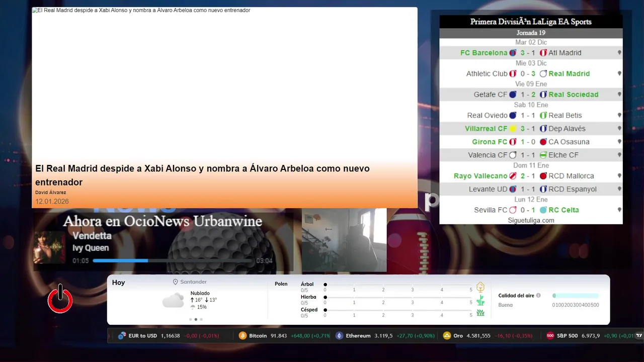Click the Vendetta album cover thumbnail
Image resolution: width=644 pixels, height=362 pixels.
click(x=49, y=247)
